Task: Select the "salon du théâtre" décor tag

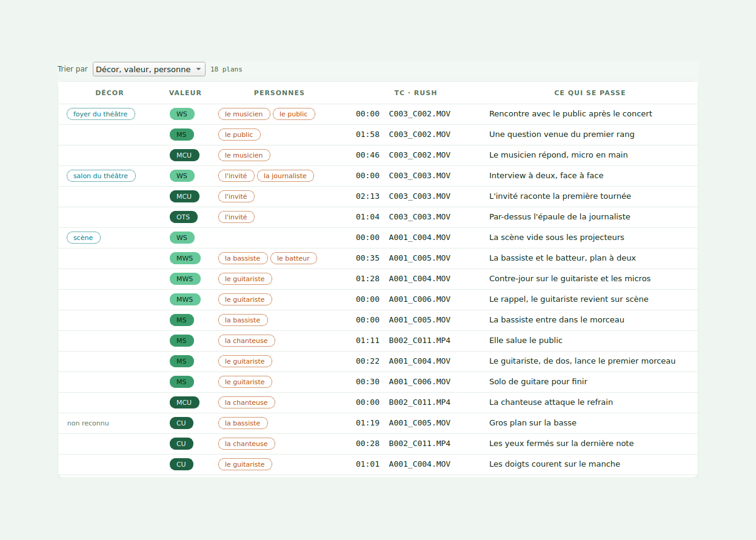Action: 101,176
